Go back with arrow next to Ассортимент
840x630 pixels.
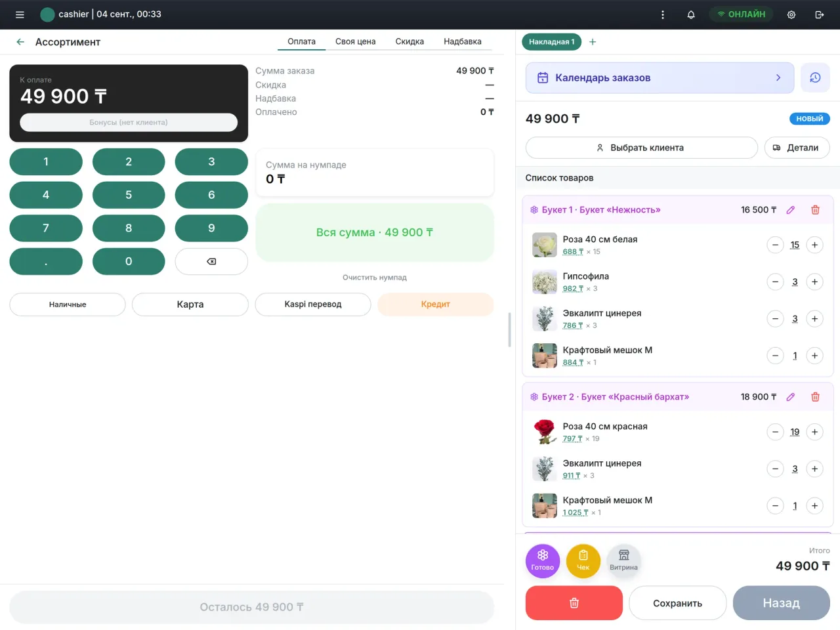point(20,42)
